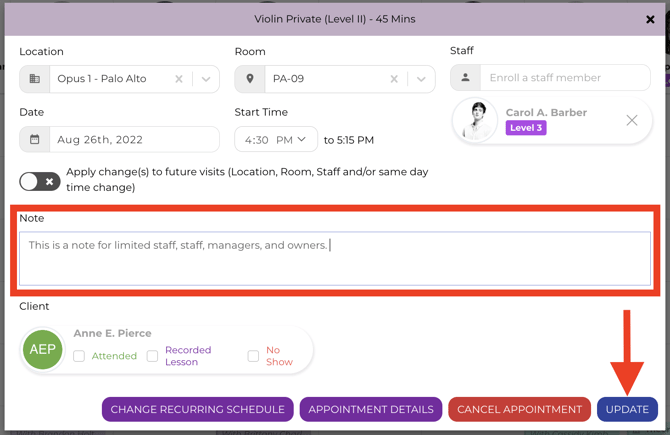670x435 pixels.
Task: Click the person icon in Staff field
Action: pyautogui.click(x=465, y=77)
